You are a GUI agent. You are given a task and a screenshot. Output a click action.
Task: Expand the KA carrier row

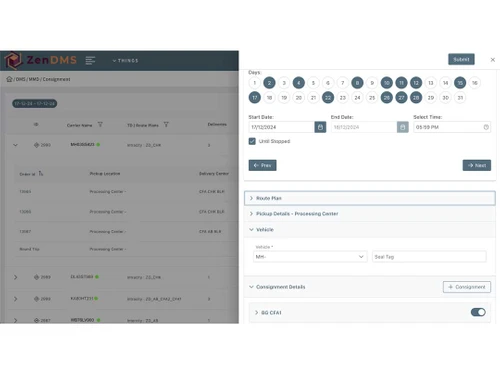click(15, 299)
